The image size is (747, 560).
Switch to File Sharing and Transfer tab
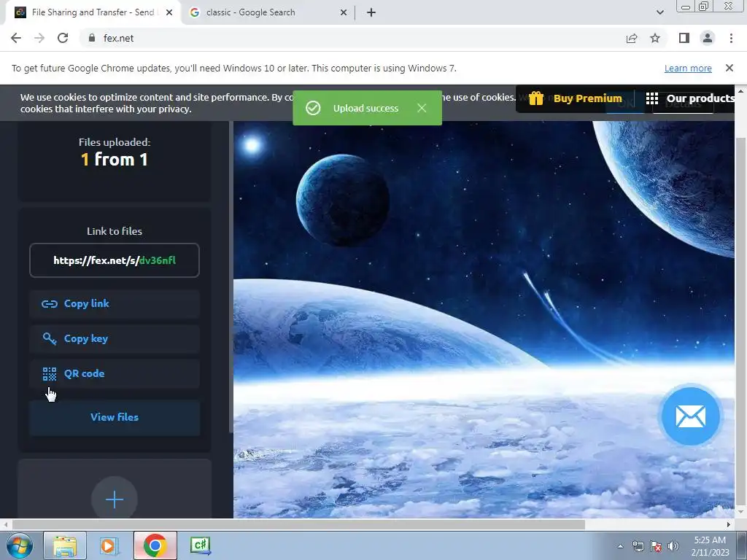point(93,12)
